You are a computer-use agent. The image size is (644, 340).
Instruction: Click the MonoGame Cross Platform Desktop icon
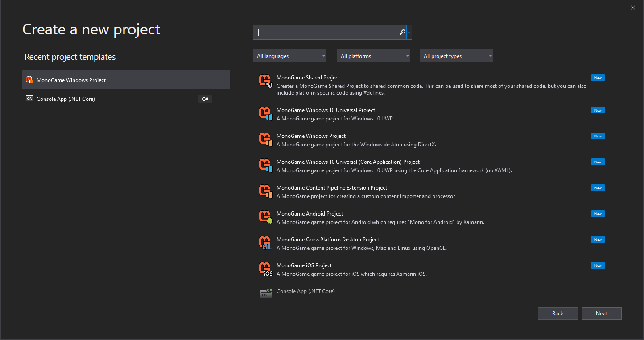(266, 243)
